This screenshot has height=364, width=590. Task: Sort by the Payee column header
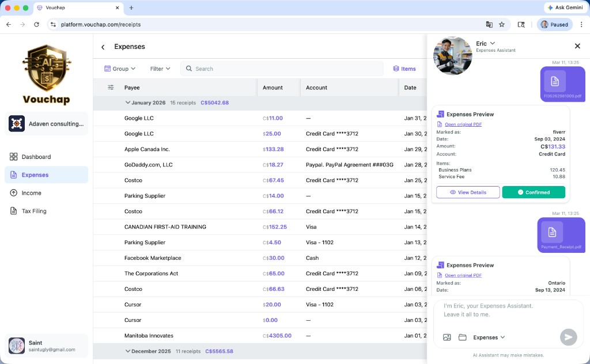coord(132,88)
